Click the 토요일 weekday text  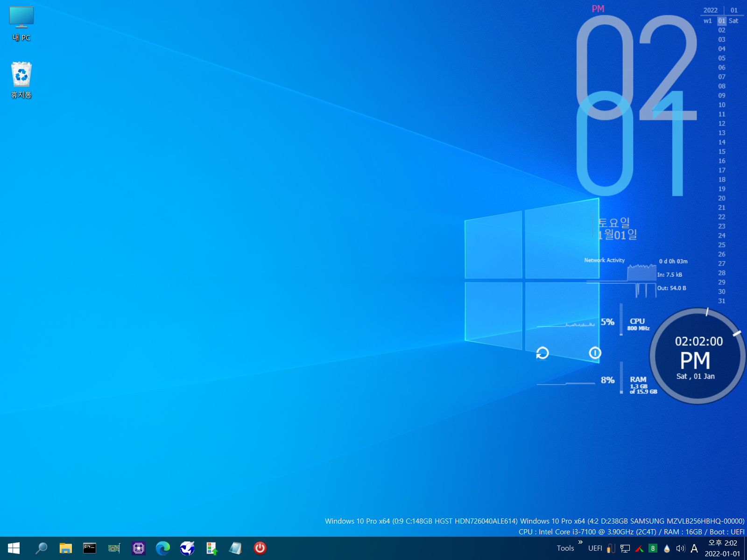(x=614, y=223)
